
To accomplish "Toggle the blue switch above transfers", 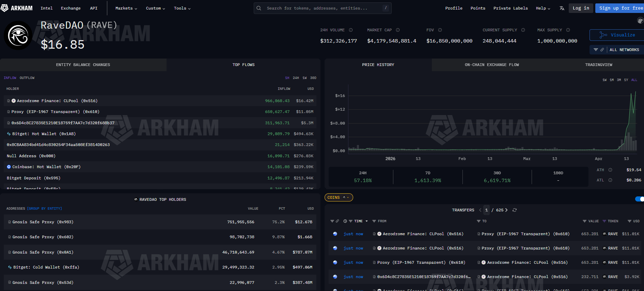I will click(639, 199).
